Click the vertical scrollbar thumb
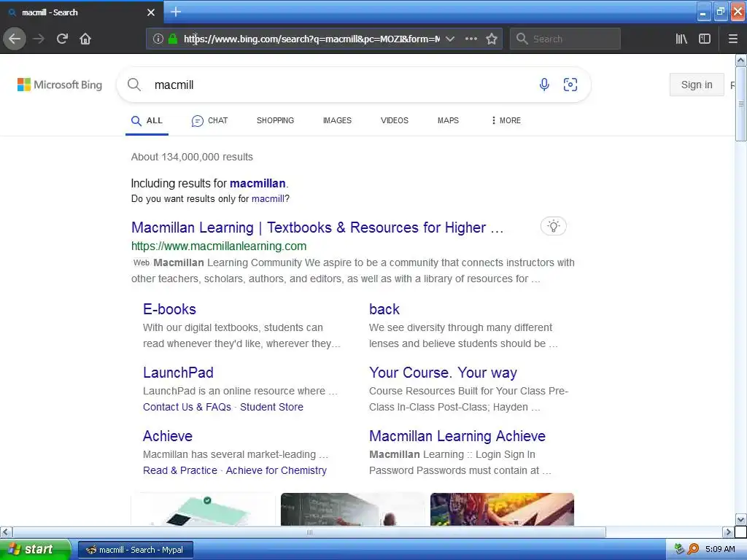The height and width of the screenshot is (560, 747). pos(740,104)
